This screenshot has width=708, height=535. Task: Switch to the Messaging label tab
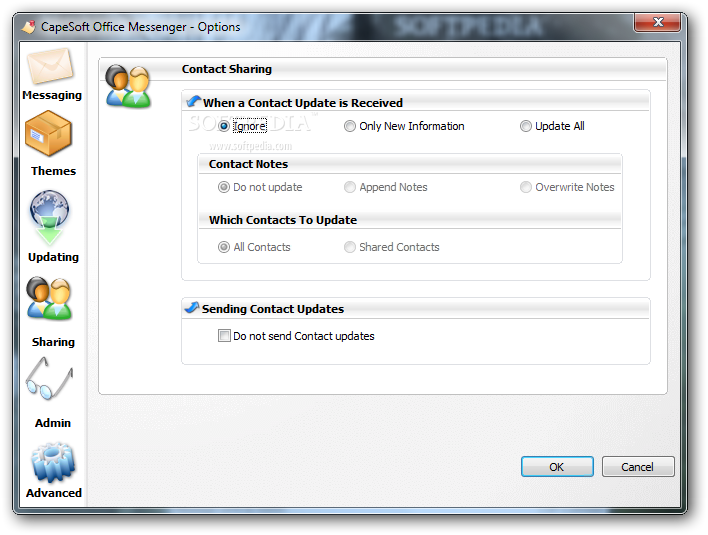(52, 95)
